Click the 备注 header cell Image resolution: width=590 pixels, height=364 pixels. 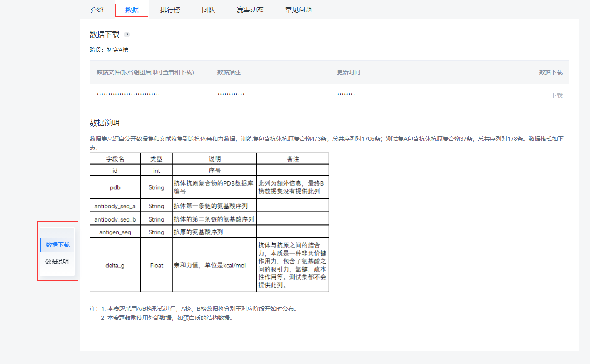tap(293, 159)
